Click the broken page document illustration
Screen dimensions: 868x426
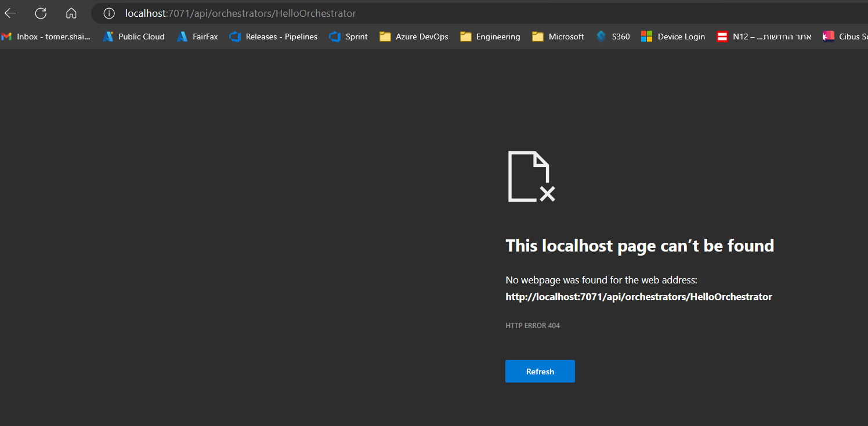click(530, 176)
